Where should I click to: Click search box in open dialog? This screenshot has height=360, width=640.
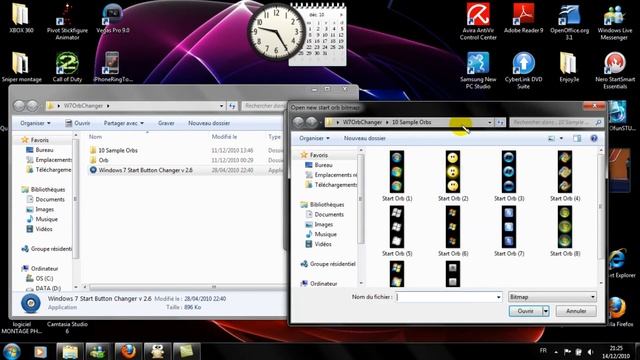coord(556,122)
